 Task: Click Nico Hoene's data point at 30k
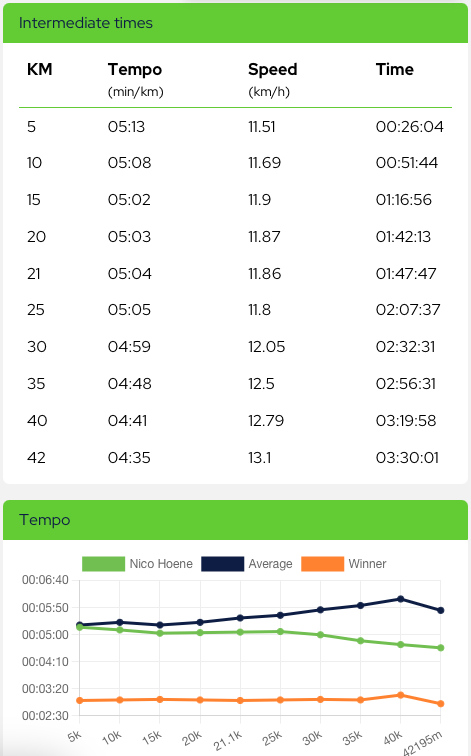(320, 635)
